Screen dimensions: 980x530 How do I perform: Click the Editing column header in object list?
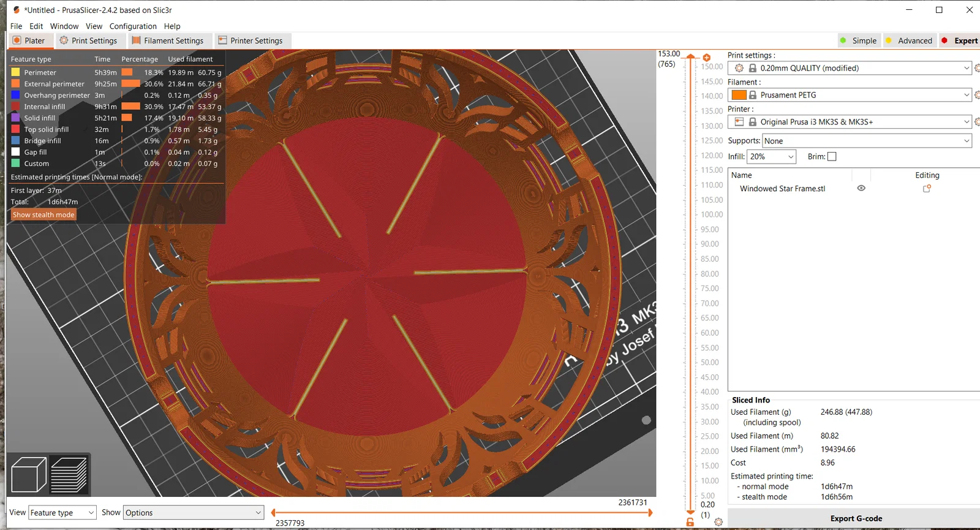(x=927, y=175)
